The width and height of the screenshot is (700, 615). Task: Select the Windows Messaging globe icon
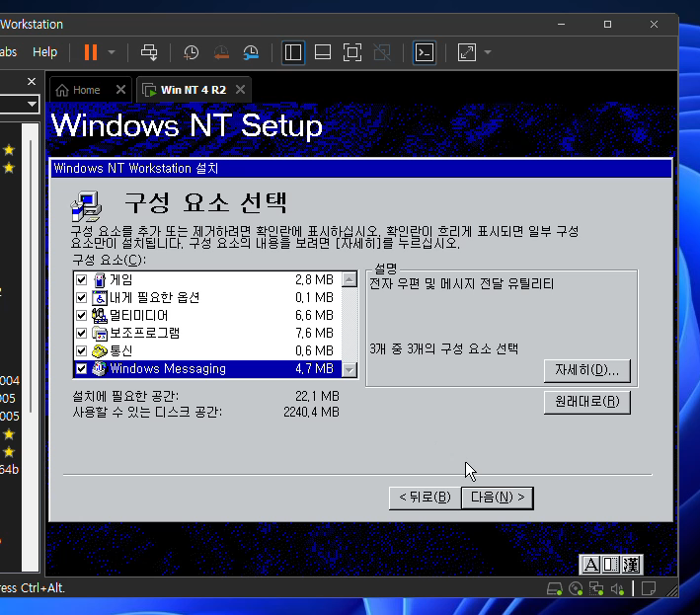100,368
